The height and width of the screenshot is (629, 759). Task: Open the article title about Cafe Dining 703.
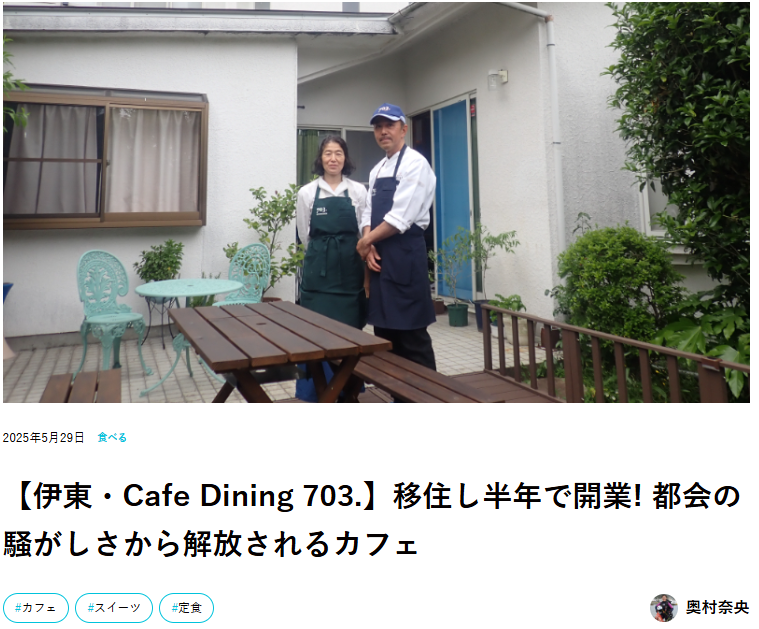click(372, 520)
